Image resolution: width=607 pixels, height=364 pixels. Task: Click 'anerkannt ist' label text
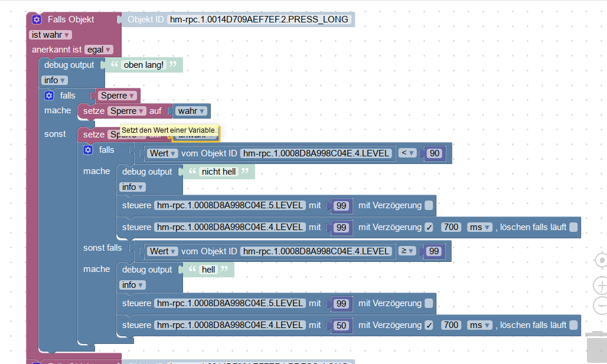click(57, 50)
